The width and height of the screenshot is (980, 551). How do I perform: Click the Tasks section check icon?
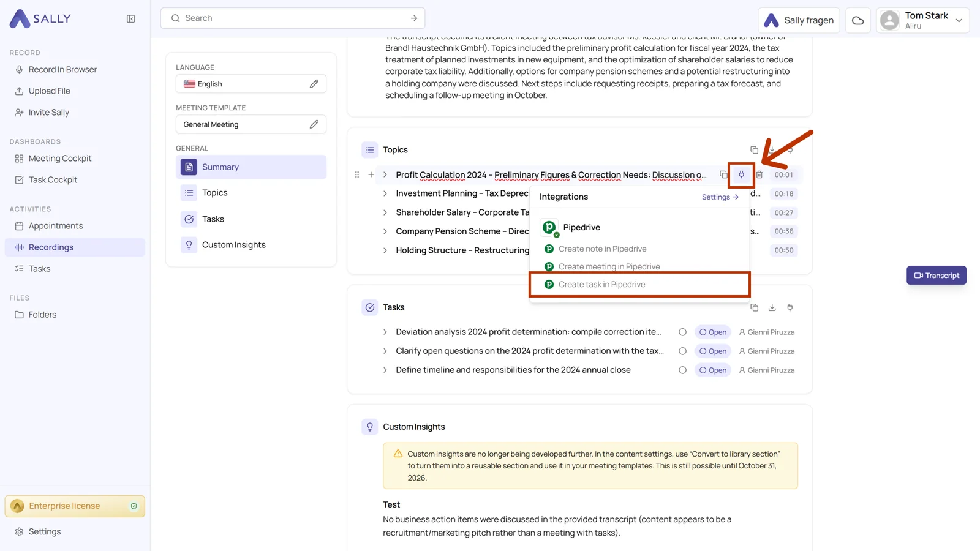coord(370,307)
